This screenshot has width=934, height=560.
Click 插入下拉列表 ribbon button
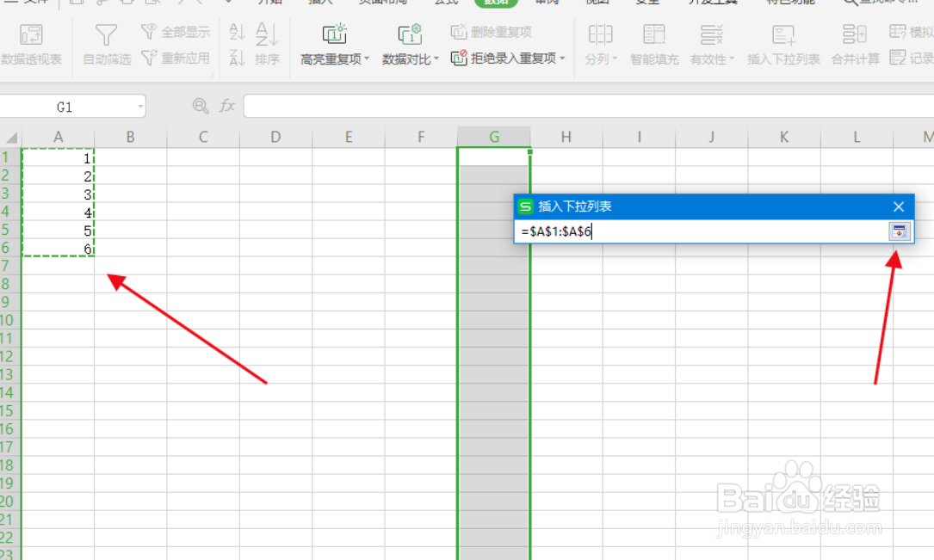pos(783,45)
